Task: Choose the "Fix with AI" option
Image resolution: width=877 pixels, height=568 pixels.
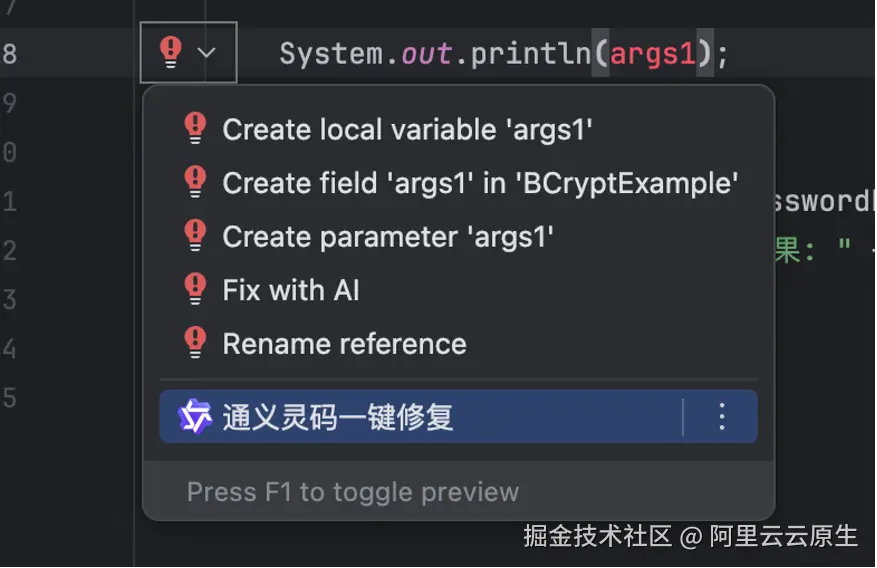Action: point(291,291)
